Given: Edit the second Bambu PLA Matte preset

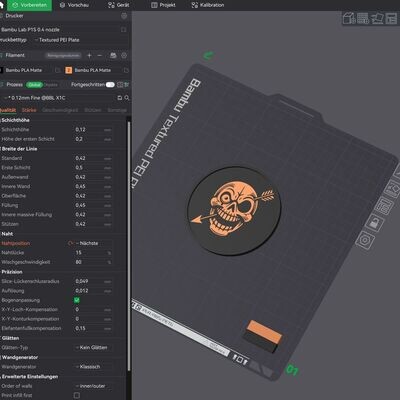Looking at the screenshot, I should [x=126, y=70].
